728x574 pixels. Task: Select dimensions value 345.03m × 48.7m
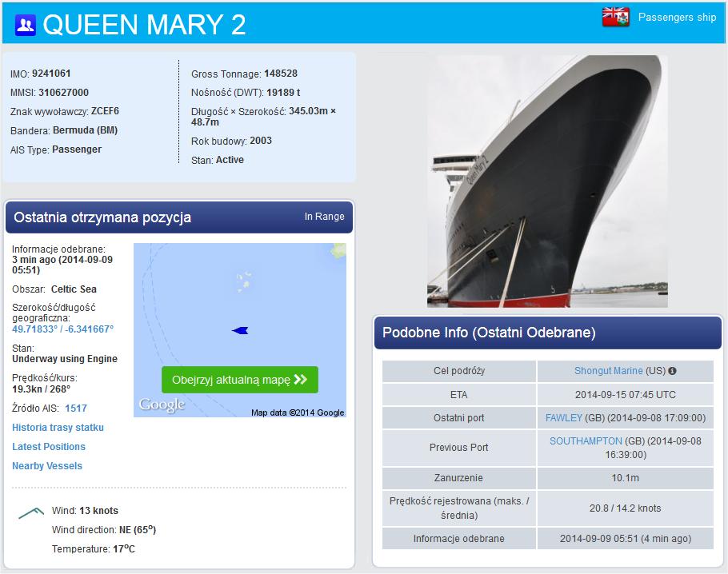point(264,117)
